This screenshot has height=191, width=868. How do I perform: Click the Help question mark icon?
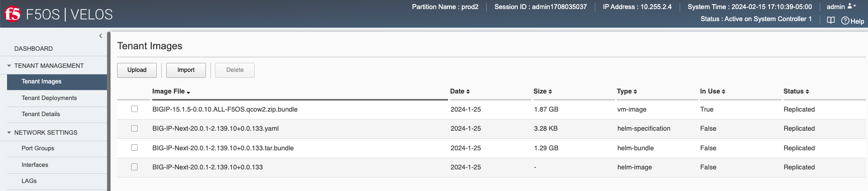(845, 21)
